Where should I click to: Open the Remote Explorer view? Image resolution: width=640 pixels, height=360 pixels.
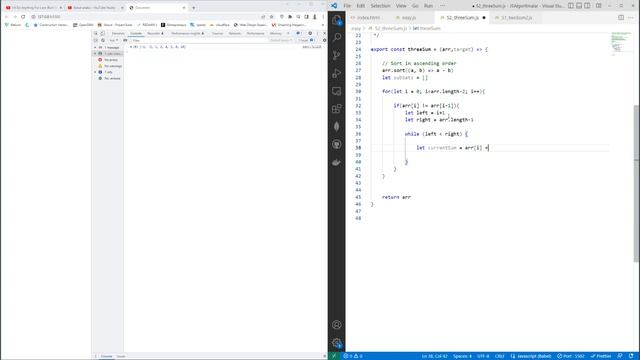pos(337,91)
